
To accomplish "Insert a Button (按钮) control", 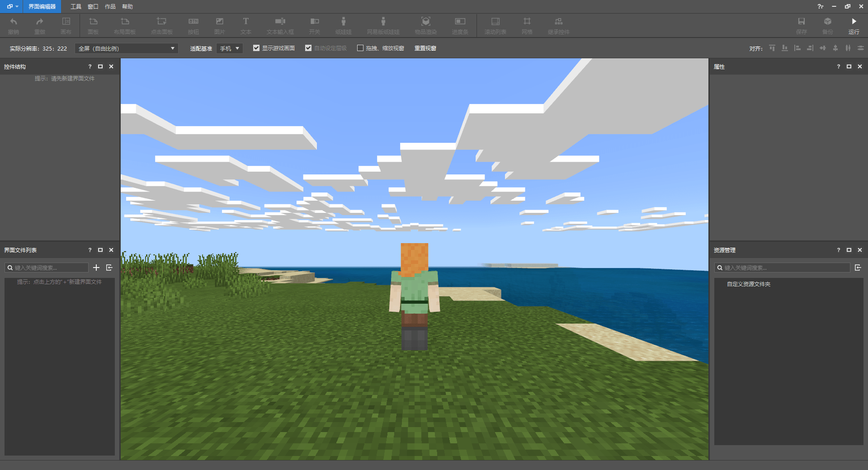I will (x=193, y=25).
